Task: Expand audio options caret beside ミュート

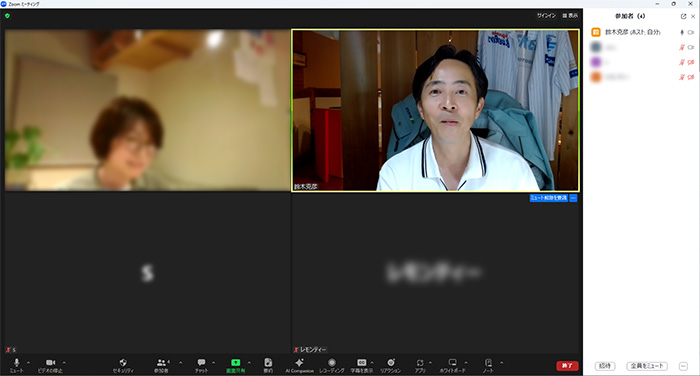Action: [x=29, y=363]
